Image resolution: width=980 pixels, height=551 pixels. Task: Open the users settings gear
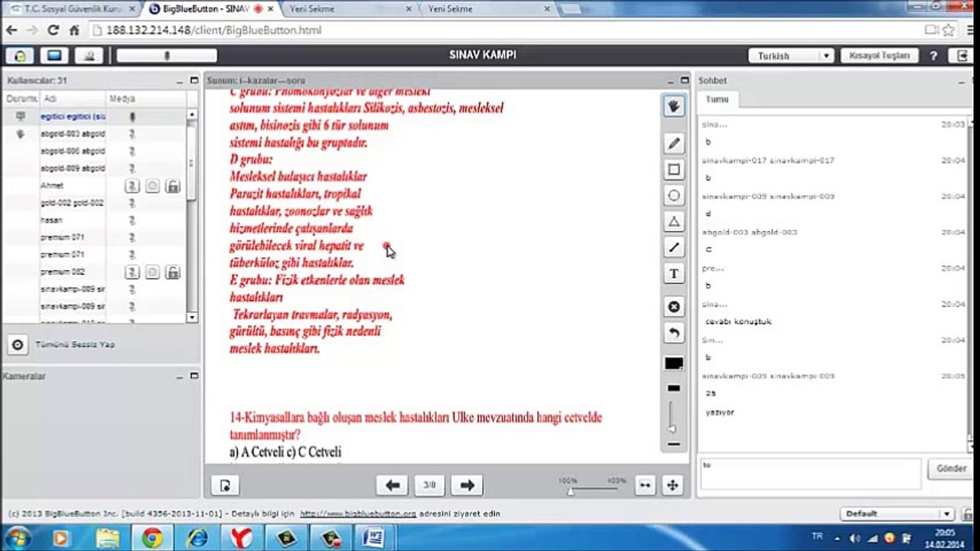tap(18, 344)
